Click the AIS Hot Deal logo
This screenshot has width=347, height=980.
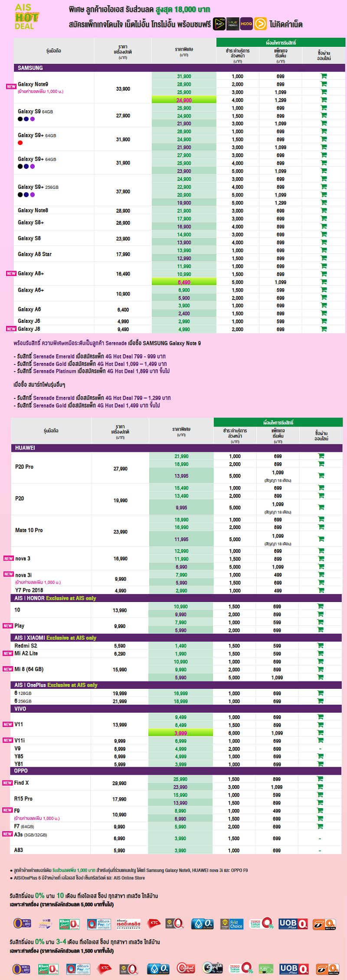click(x=26, y=16)
